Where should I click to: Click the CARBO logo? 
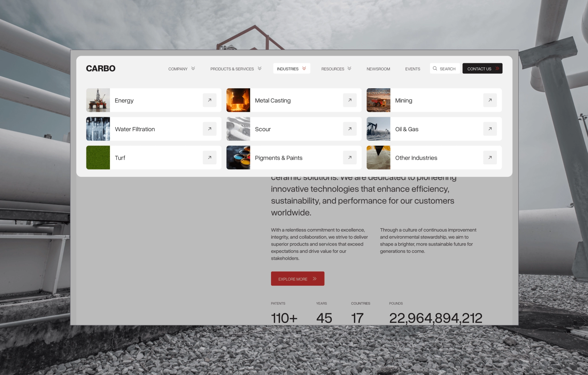[x=100, y=68]
